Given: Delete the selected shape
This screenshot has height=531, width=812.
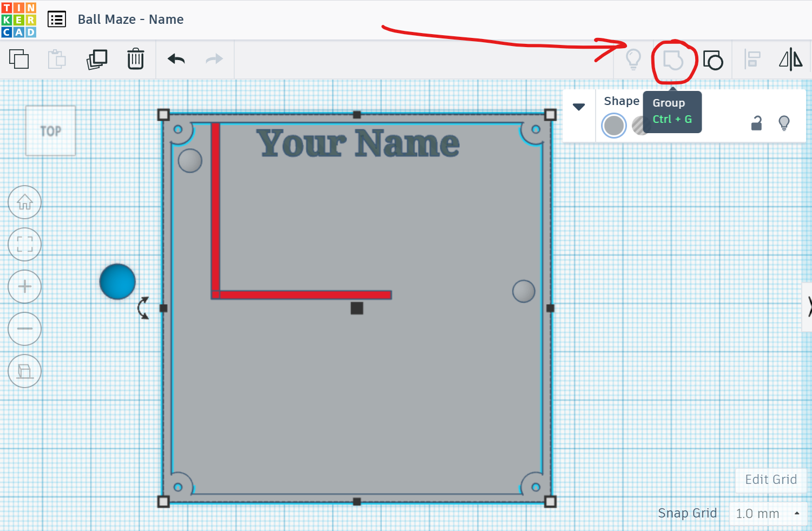Looking at the screenshot, I should 135,60.
